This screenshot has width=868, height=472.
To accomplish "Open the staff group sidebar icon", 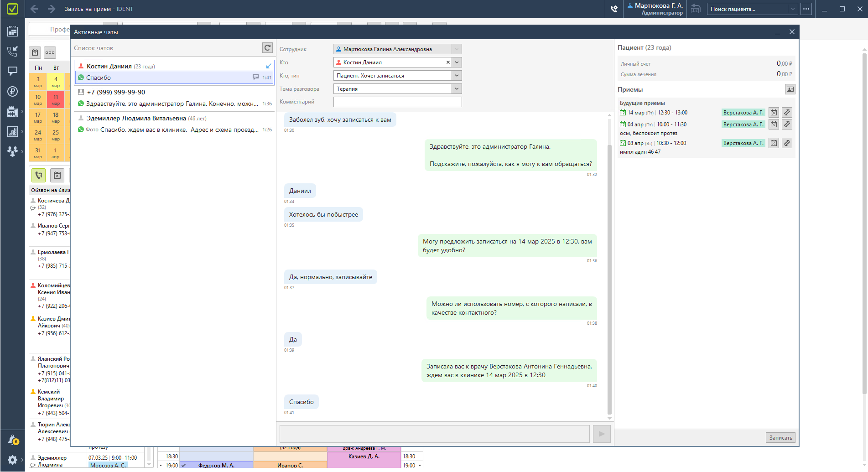I will click(x=12, y=151).
